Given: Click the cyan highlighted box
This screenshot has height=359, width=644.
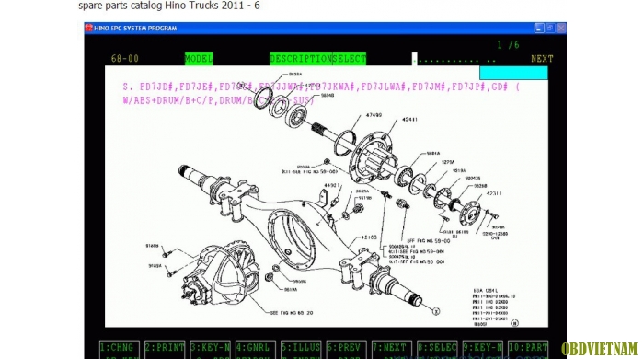Looking at the screenshot, I should click(x=513, y=73).
